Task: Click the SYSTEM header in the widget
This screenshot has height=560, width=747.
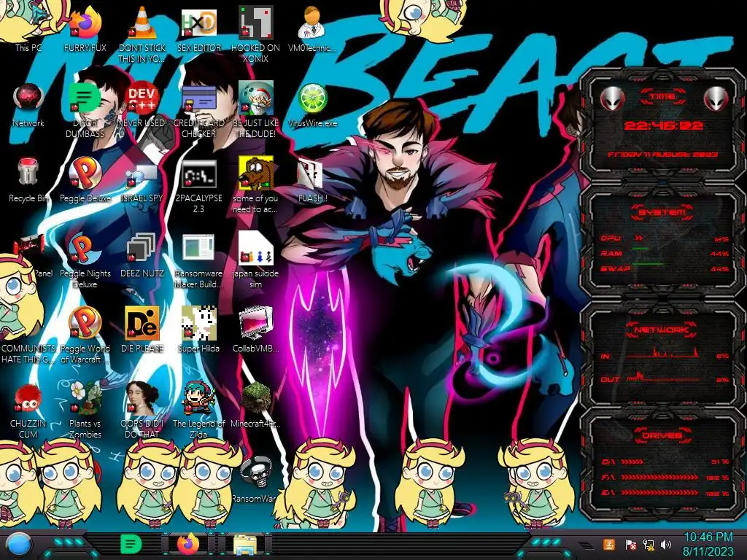Action: coord(662,212)
